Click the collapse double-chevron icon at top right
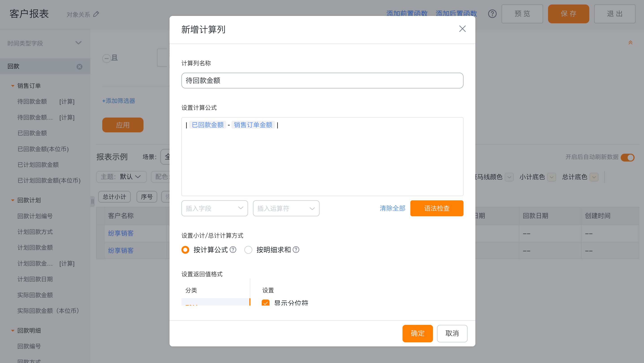The image size is (644, 363). pyautogui.click(x=630, y=43)
